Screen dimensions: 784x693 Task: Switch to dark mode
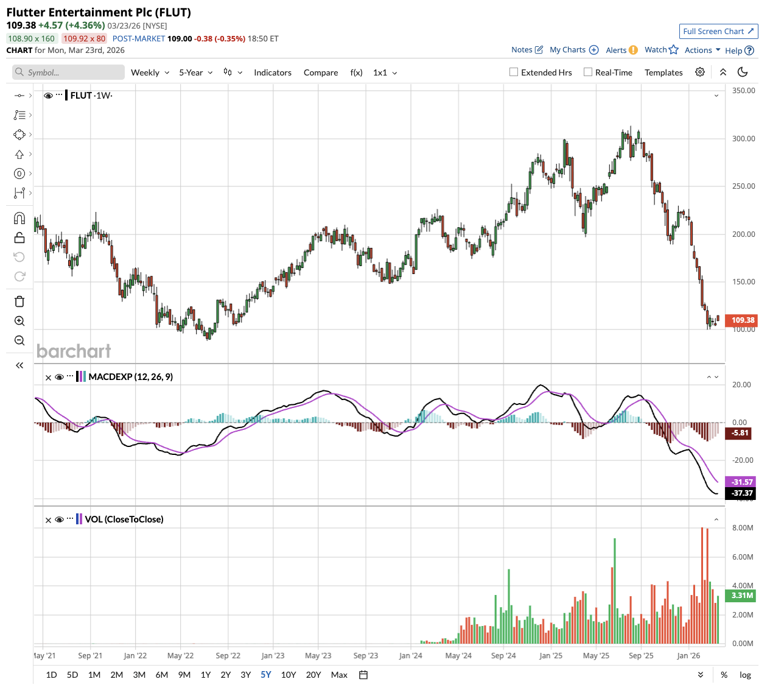[x=743, y=72]
